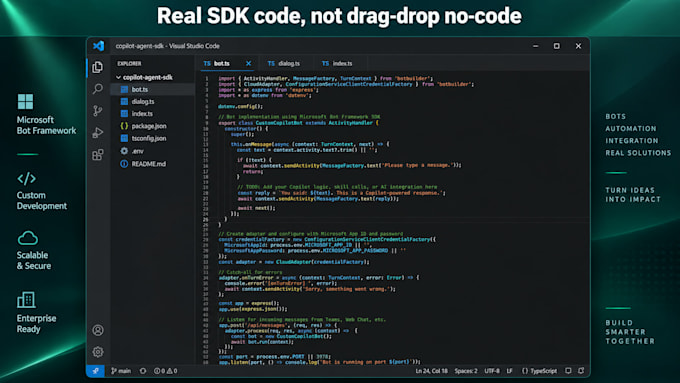
Task: Click the notifications bell in status bar
Action: [x=581, y=370]
